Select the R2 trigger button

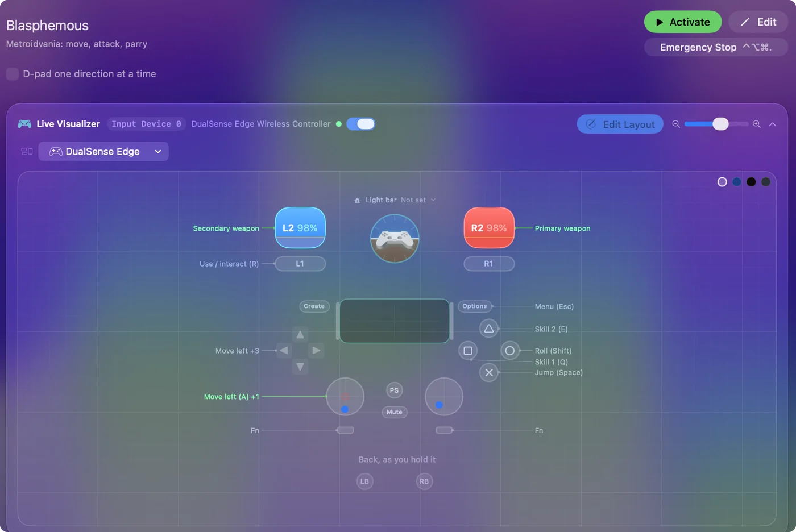(x=489, y=228)
